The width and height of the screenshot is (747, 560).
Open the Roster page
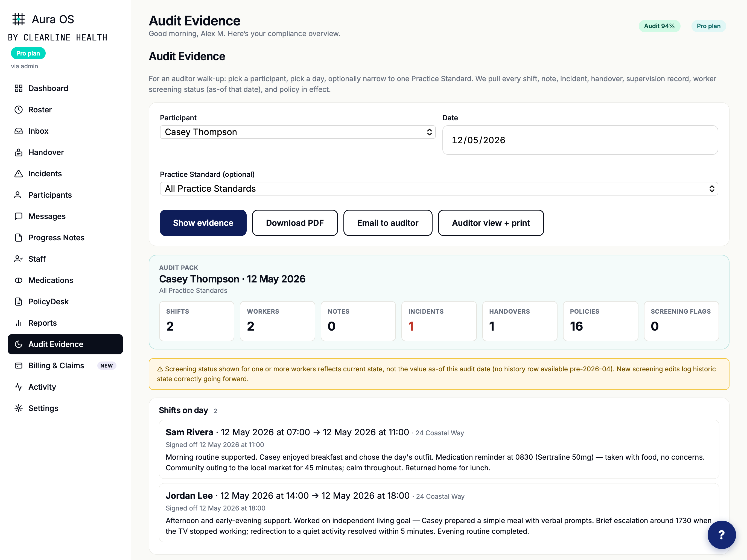[x=65, y=110]
